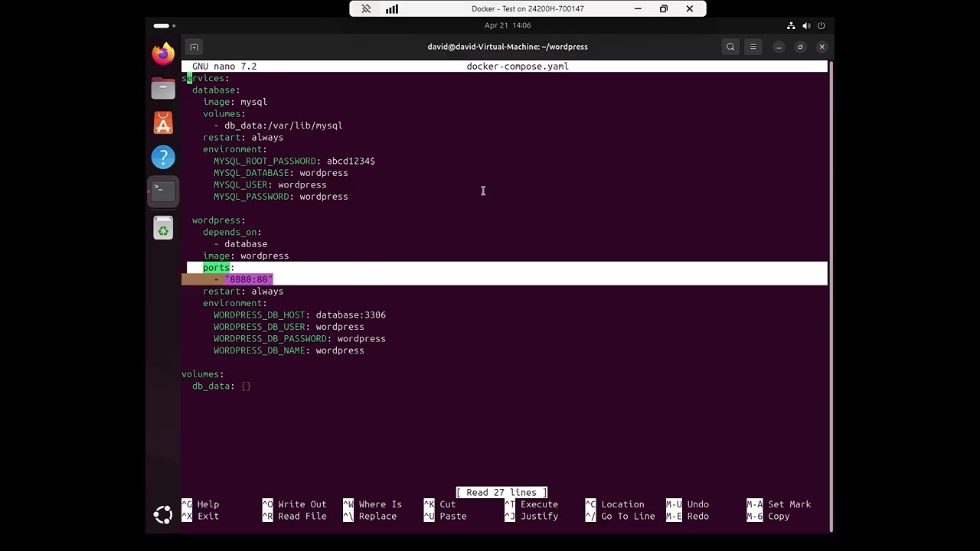Close the terminal window
This screenshot has width=980, height=551.
coord(822,47)
